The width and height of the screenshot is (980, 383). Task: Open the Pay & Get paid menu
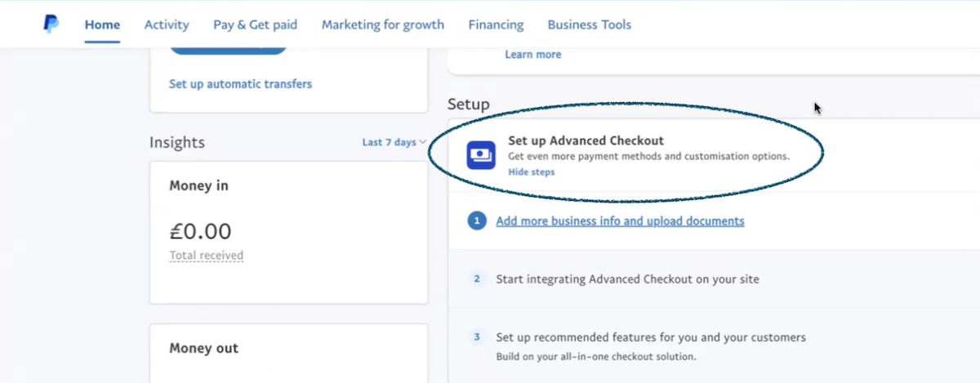[x=255, y=24]
